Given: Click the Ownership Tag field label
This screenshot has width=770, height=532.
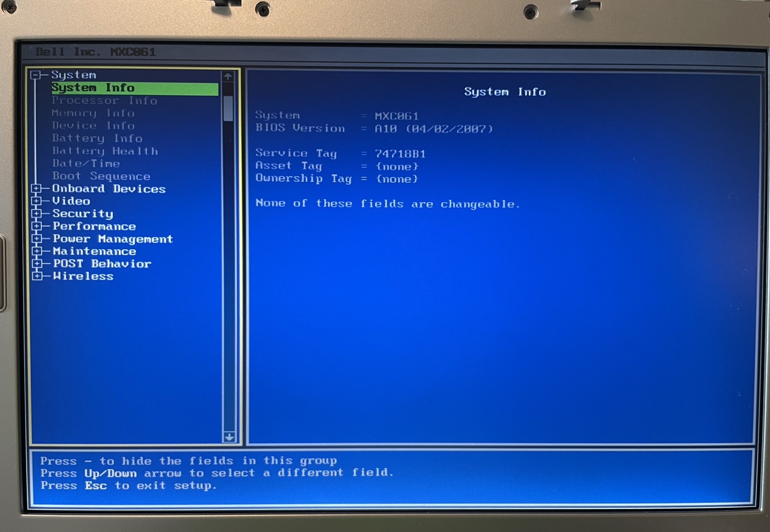Looking at the screenshot, I should pos(304,178).
